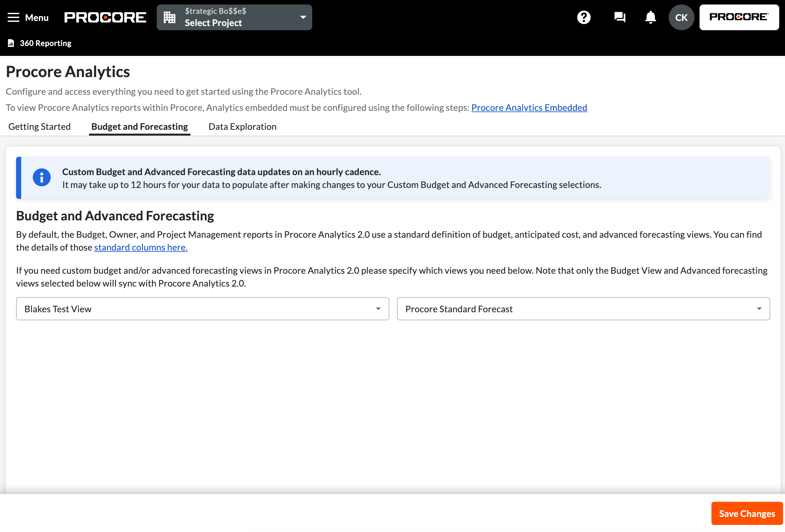Open the chat conversations icon

(x=619, y=18)
